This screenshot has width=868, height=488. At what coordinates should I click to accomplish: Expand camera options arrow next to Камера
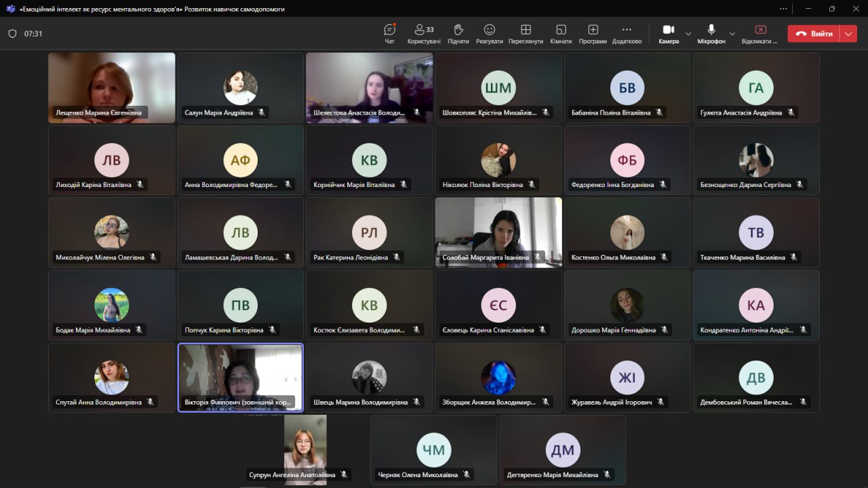tap(688, 33)
